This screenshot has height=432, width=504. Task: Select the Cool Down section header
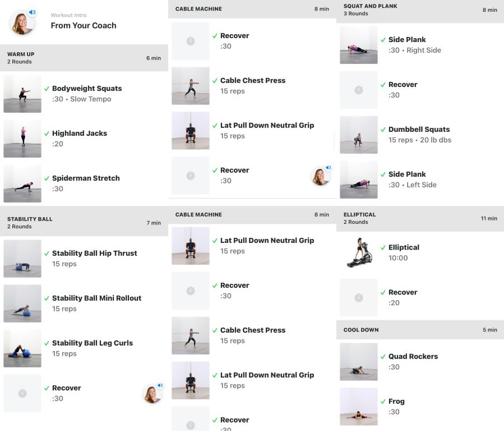pos(420,330)
